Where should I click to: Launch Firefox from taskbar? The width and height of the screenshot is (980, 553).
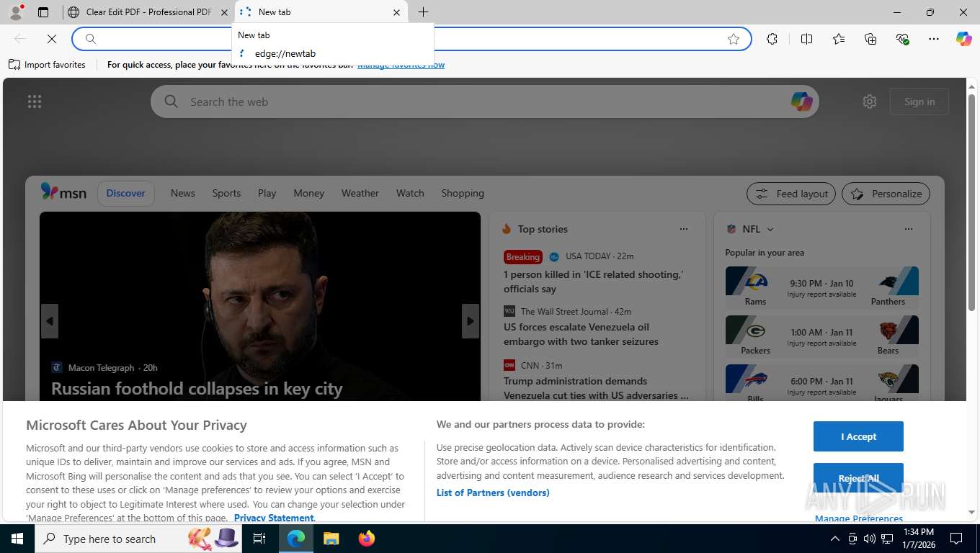[x=367, y=539]
